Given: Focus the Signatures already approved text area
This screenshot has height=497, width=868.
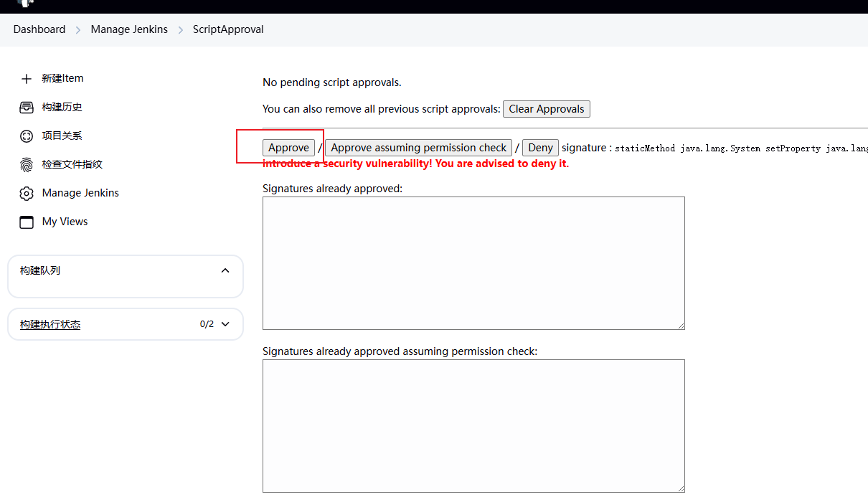Looking at the screenshot, I should point(473,263).
